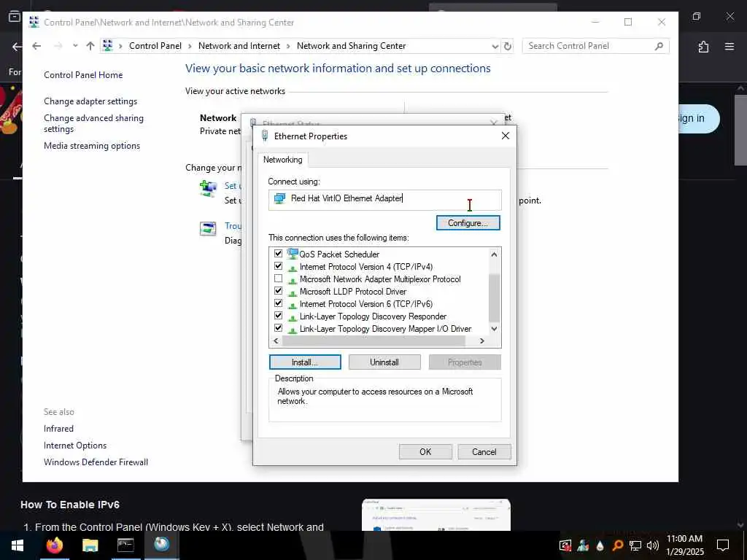Image resolution: width=747 pixels, height=560 pixels.
Task: Open Infrared link under See also
Action: (58, 429)
